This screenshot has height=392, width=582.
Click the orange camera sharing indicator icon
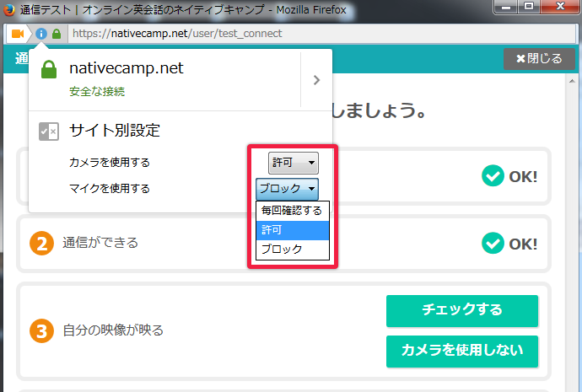[17, 34]
